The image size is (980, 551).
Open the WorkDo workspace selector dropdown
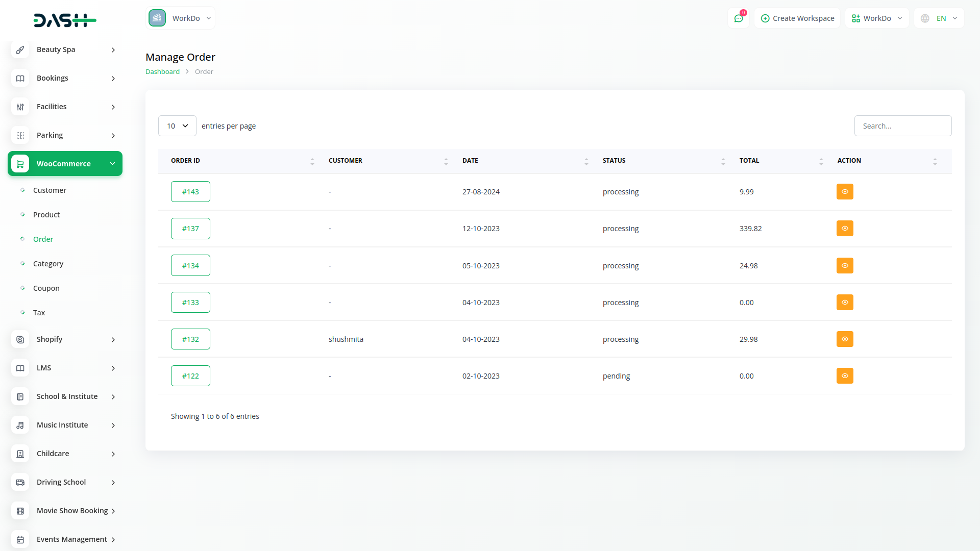pyautogui.click(x=181, y=18)
